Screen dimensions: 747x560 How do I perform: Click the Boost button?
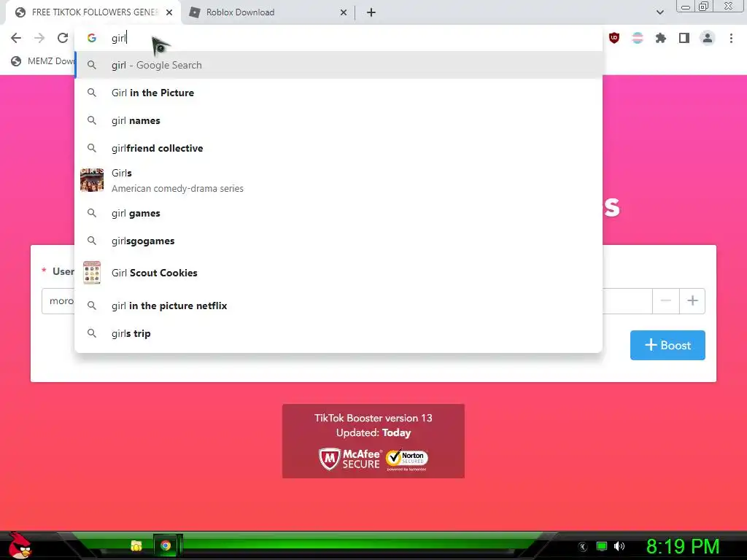click(667, 345)
